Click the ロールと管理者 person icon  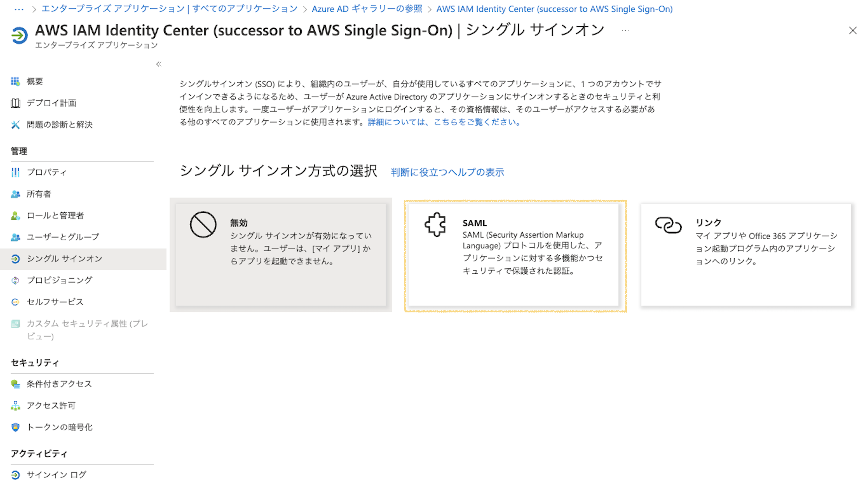15,216
